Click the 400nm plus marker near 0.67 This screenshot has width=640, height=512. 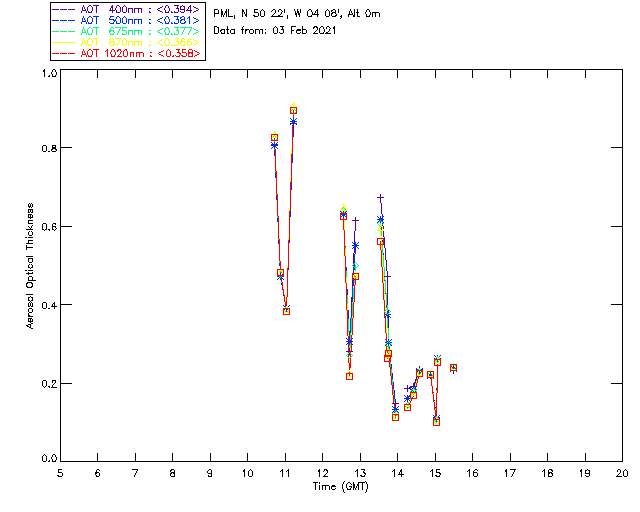point(380,198)
